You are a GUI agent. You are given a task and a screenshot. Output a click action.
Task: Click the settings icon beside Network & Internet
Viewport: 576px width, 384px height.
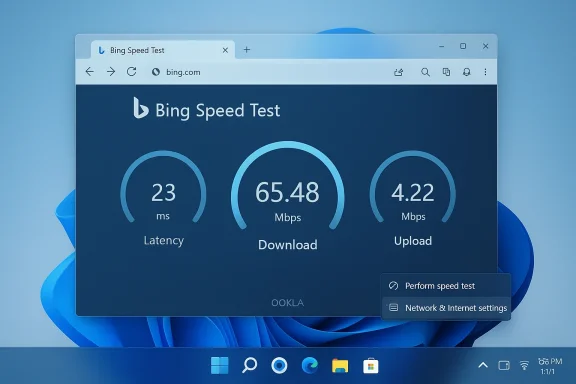pyautogui.click(x=393, y=308)
